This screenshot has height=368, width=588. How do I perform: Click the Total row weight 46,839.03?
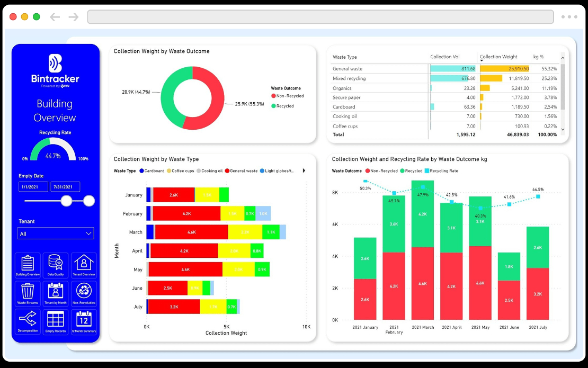(518, 134)
